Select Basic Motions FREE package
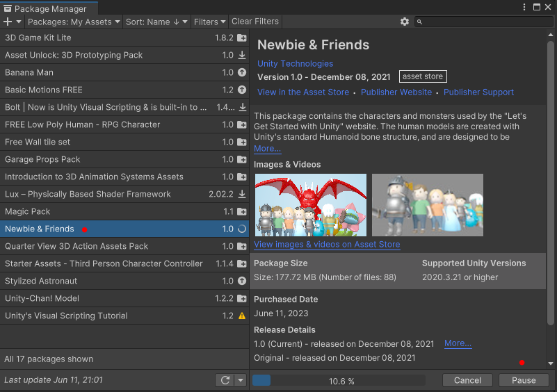The image size is (557, 392). tap(124, 90)
